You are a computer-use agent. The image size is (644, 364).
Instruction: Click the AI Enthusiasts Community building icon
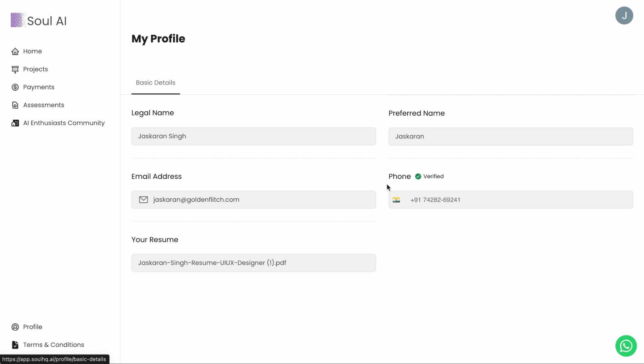pos(15,123)
